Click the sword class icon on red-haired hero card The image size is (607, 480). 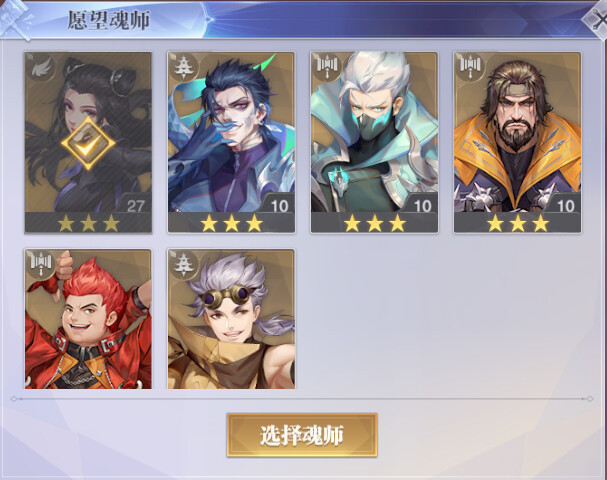[42, 264]
